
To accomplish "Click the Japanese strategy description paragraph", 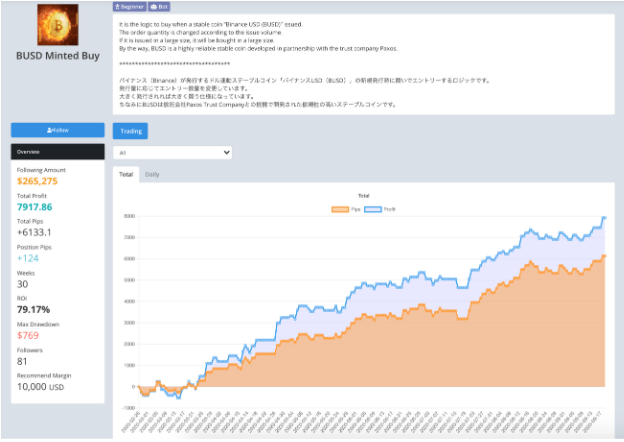I will pyautogui.click(x=304, y=92).
